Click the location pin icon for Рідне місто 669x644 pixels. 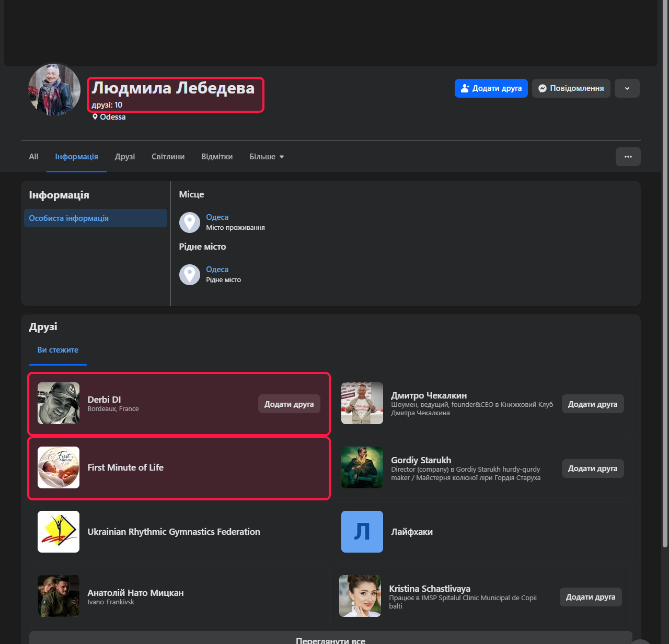(x=190, y=275)
